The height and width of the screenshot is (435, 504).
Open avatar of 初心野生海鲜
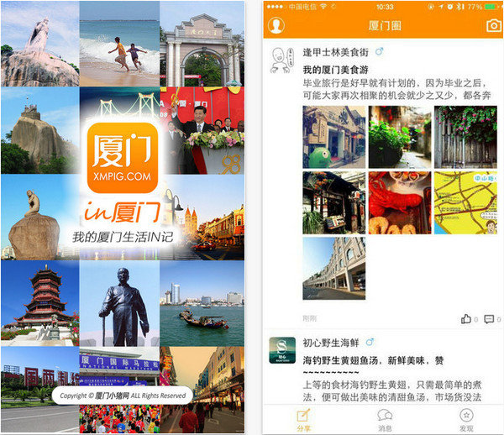(x=282, y=350)
